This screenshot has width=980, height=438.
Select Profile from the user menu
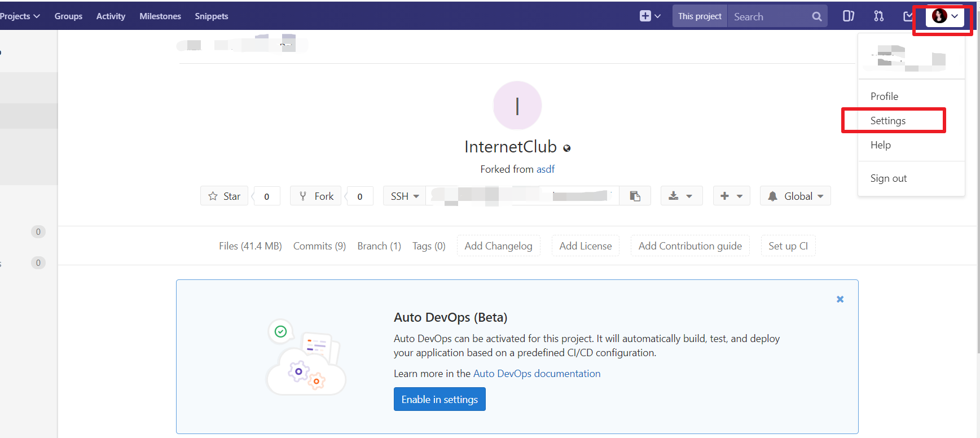pos(884,97)
